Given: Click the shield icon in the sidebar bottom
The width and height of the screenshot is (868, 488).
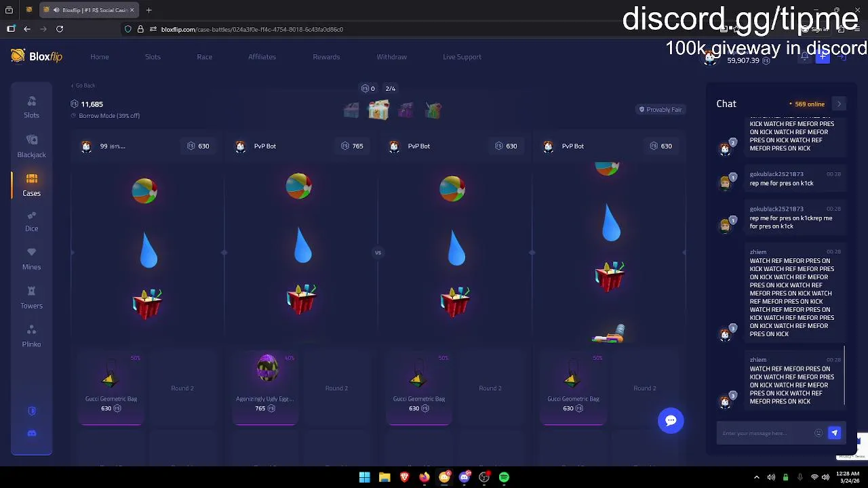Looking at the screenshot, I should [x=31, y=411].
